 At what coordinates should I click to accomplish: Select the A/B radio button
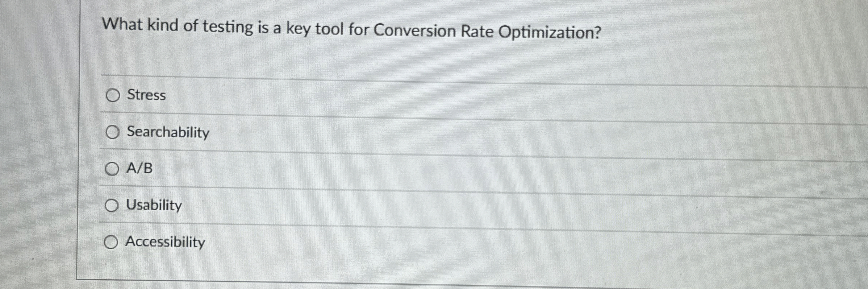click(112, 168)
